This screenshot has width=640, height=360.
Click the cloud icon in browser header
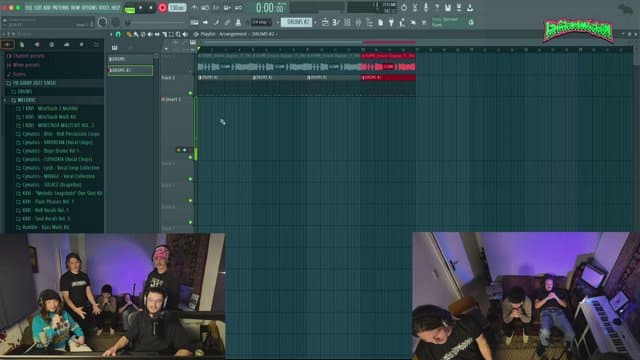click(x=67, y=44)
